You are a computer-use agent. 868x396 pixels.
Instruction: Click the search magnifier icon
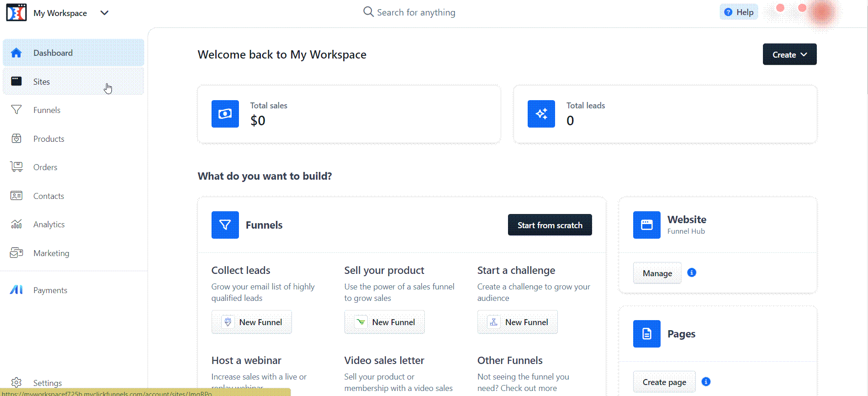point(368,12)
